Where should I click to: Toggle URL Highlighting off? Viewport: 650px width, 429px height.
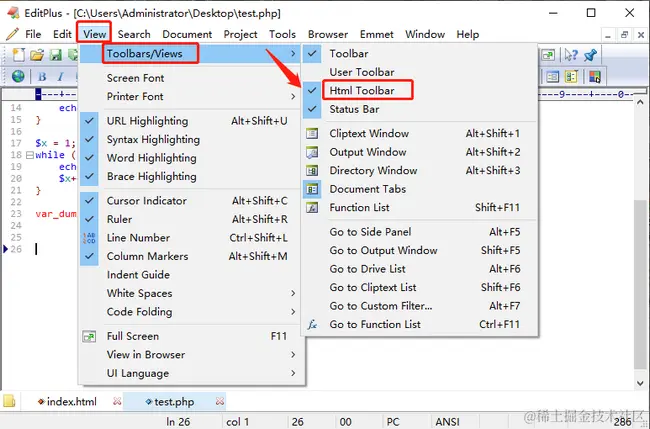pos(191,121)
